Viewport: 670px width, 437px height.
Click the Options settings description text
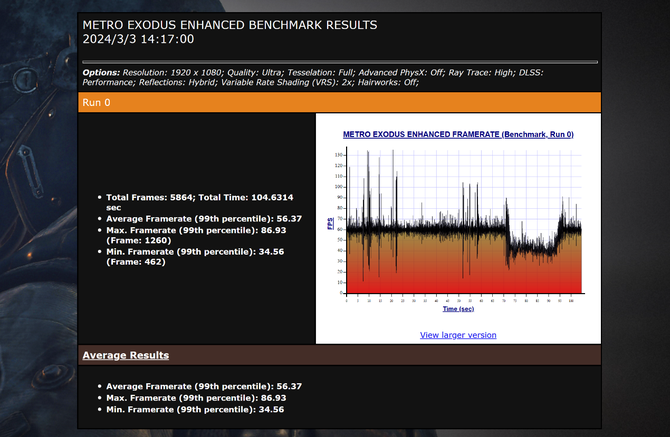[x=313, y=77]
